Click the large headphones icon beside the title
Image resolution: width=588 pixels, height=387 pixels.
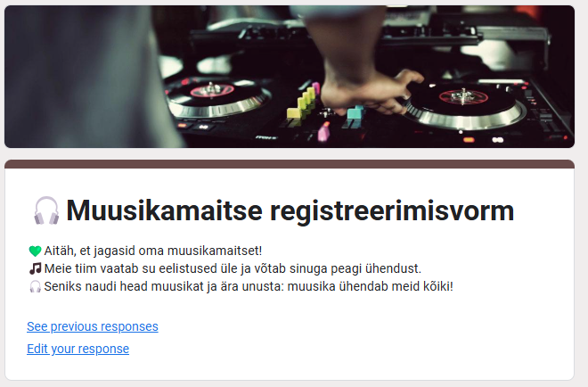(x=46, y=210)
